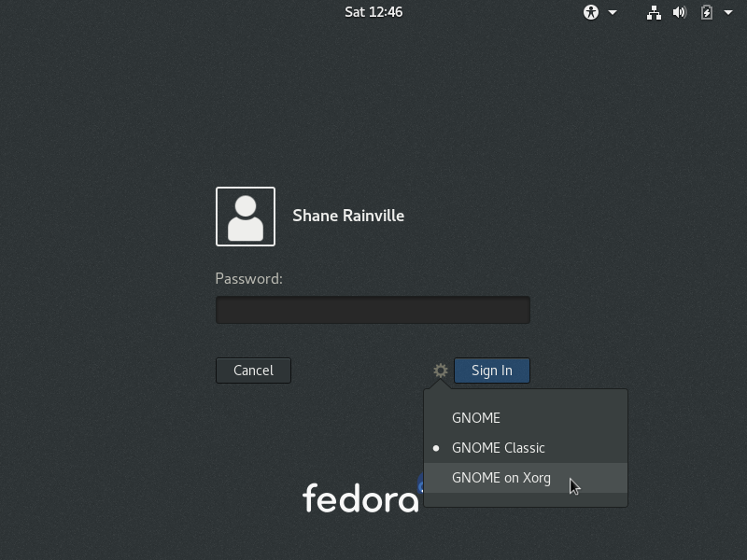Click the Sign In button
The image size is (747, 560).
tap(492, 371)
